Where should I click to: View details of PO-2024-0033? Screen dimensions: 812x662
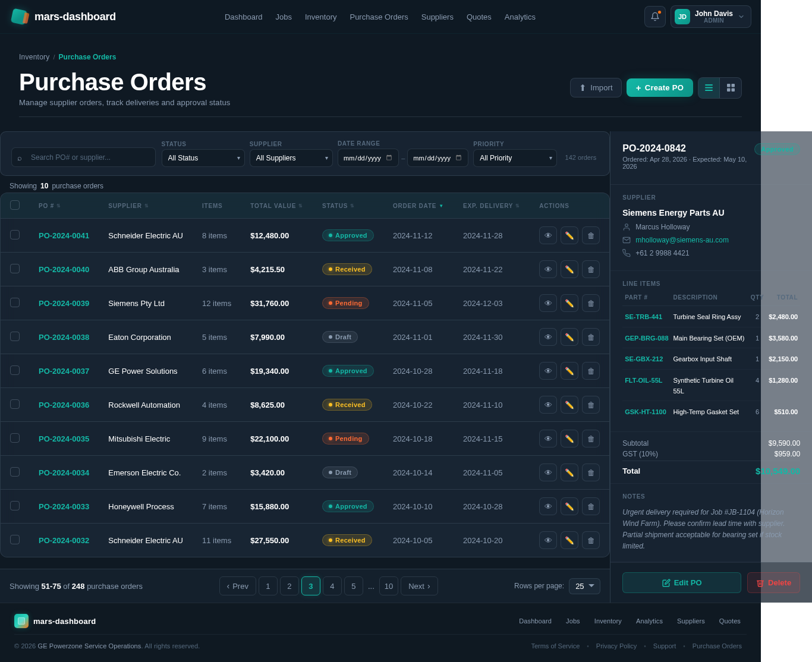click(548, 506)
